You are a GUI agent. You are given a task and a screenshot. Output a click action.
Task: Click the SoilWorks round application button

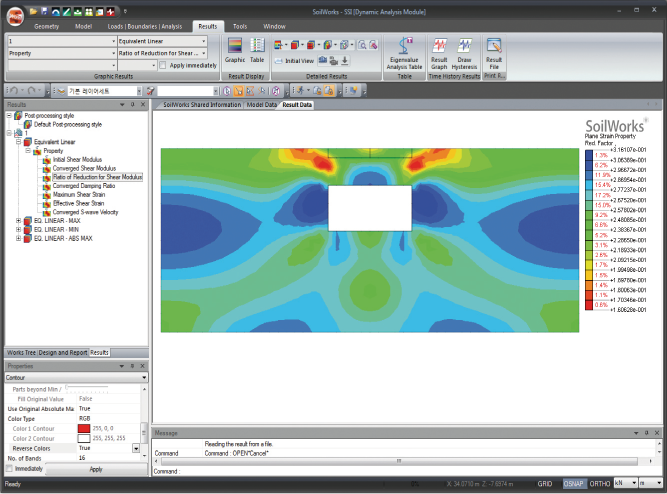pos(15,17)
